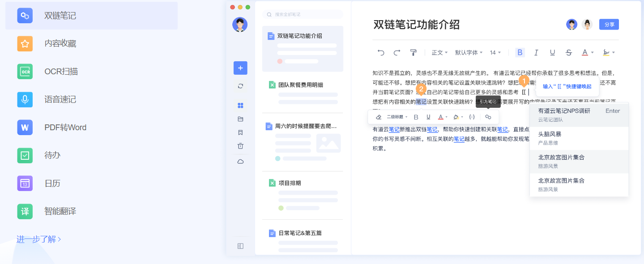Open the cloud icon in sidebar
Viewport: 644px width, 264px height.
240,162
